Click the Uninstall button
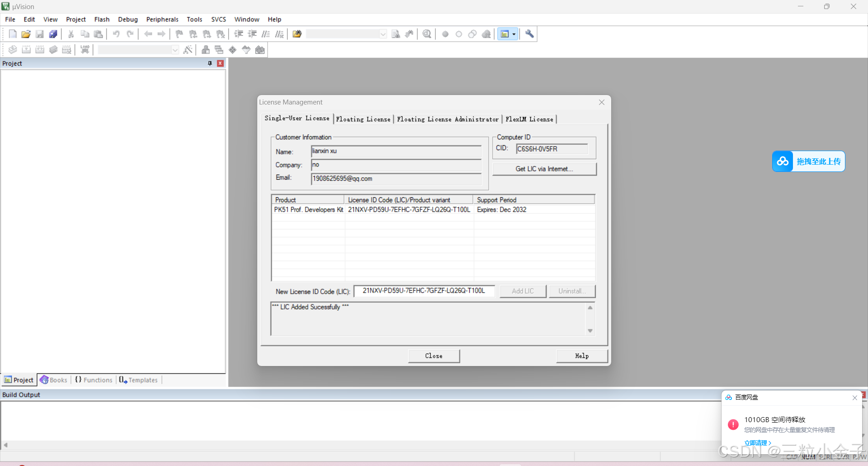 tap(572, 291)
